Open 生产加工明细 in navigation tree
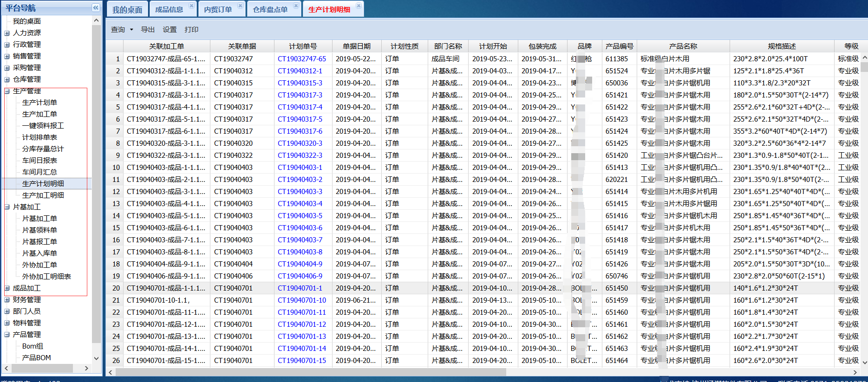 pyautogui.click(x=43, y=195)
